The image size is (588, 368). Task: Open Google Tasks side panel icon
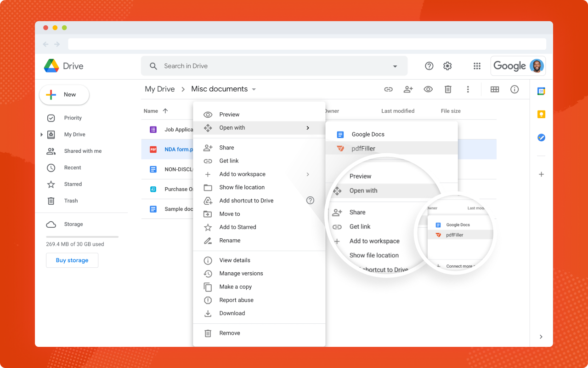pyautogui.click(x=541, y=137)
